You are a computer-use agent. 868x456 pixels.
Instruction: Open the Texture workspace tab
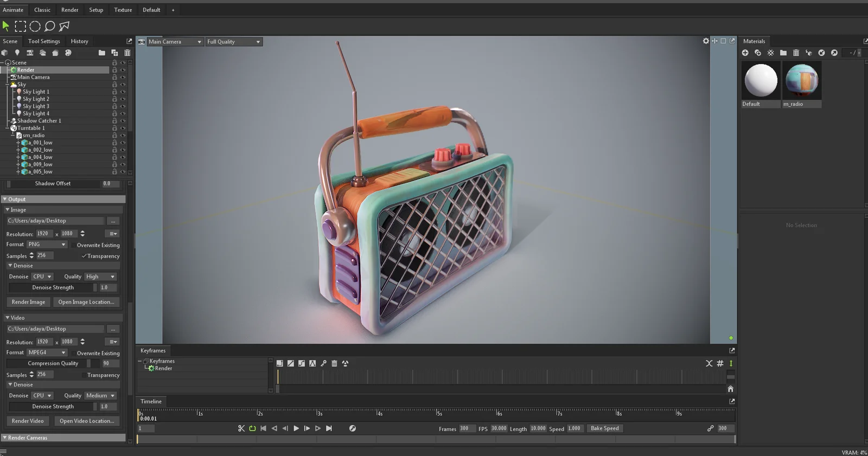coord(123,10)
